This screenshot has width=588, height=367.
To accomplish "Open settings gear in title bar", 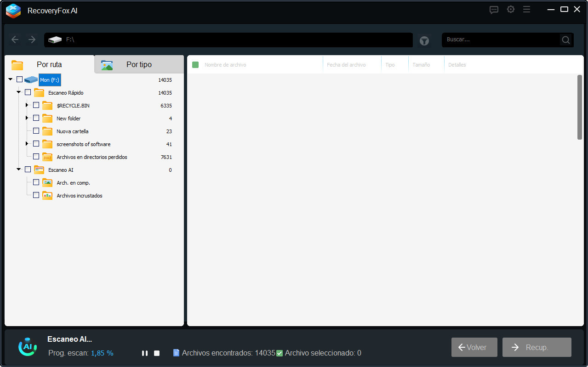I will pos(510,10).
